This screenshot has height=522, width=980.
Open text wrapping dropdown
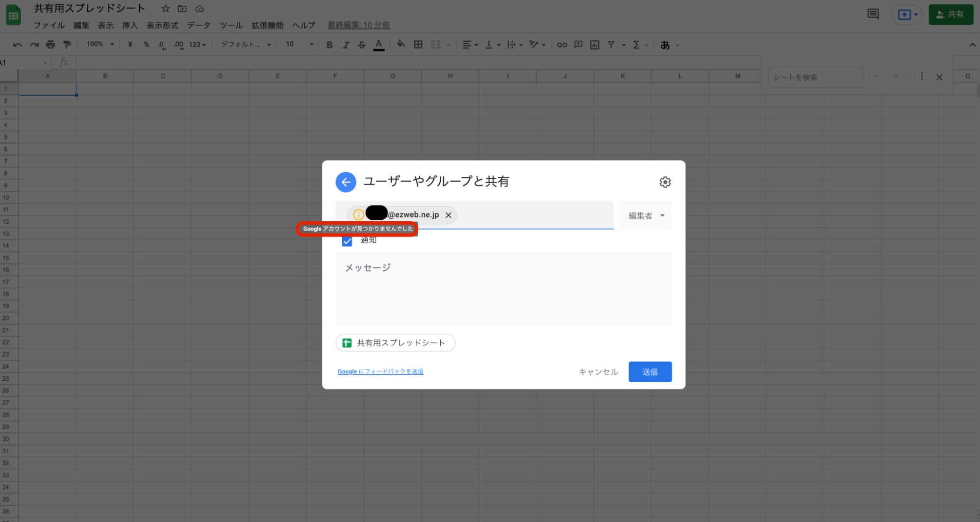pos(515,45)
